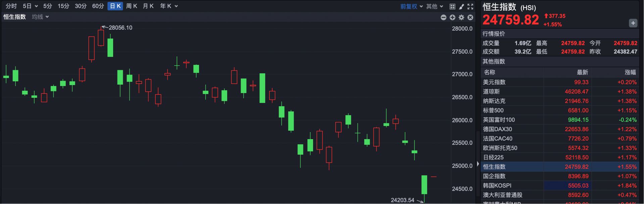Open the 5日 period dropdown
Viewport: 644px width, 204px height.
pos(30,6)
